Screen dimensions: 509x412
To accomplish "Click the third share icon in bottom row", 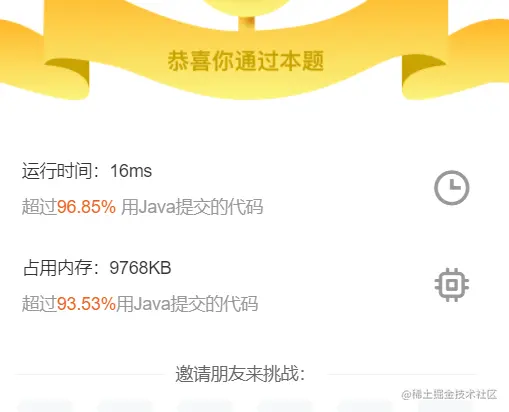I will [x=205, y=406].
